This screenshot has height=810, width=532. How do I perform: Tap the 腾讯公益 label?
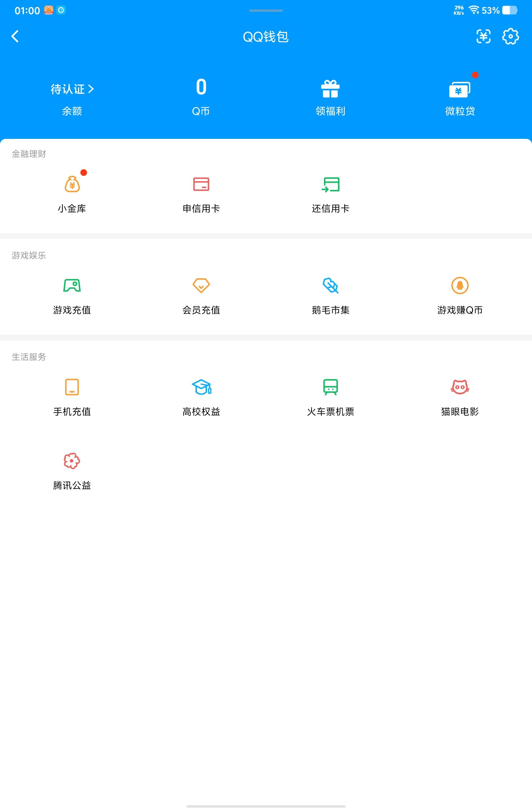[72, 485]
